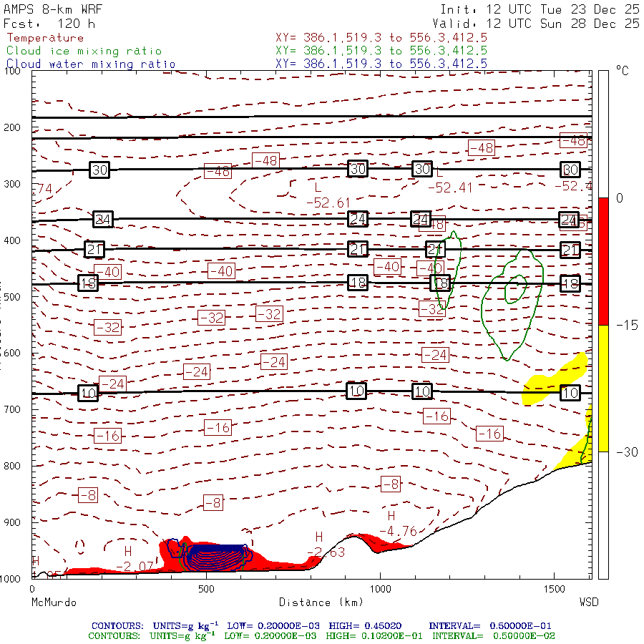This screenshot has width=644, height=644.
Task: Click the red XY coordinates line
Action: 381,38
